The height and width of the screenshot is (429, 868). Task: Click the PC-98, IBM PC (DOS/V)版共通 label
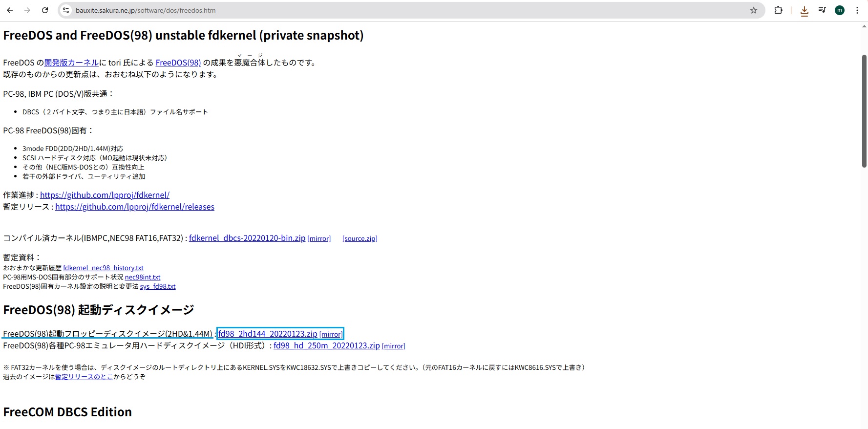tap(59, 94)
